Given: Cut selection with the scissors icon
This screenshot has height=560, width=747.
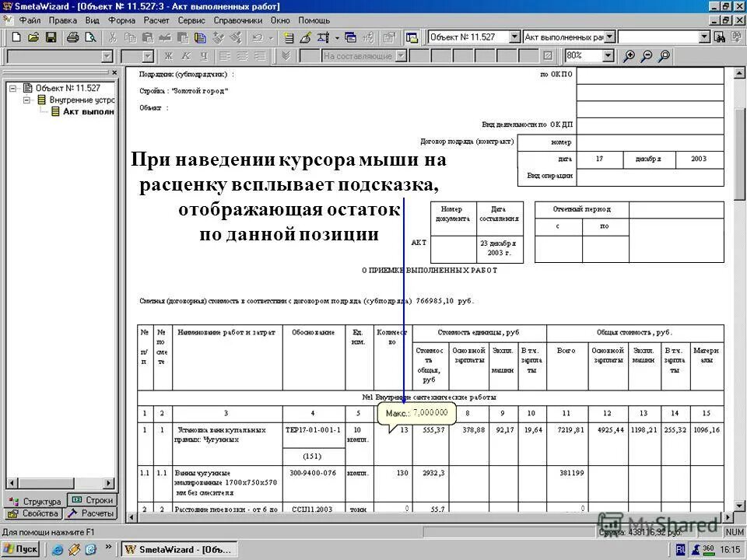Looking at the screenshot, I should point(113,37).
